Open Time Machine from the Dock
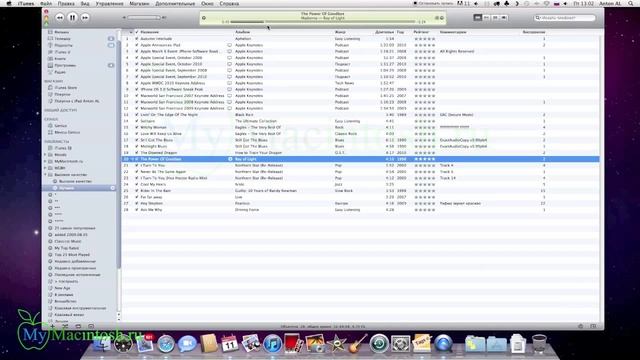Image resolution: width=640 pixels, height=360 pixels. tap(379, 344)
